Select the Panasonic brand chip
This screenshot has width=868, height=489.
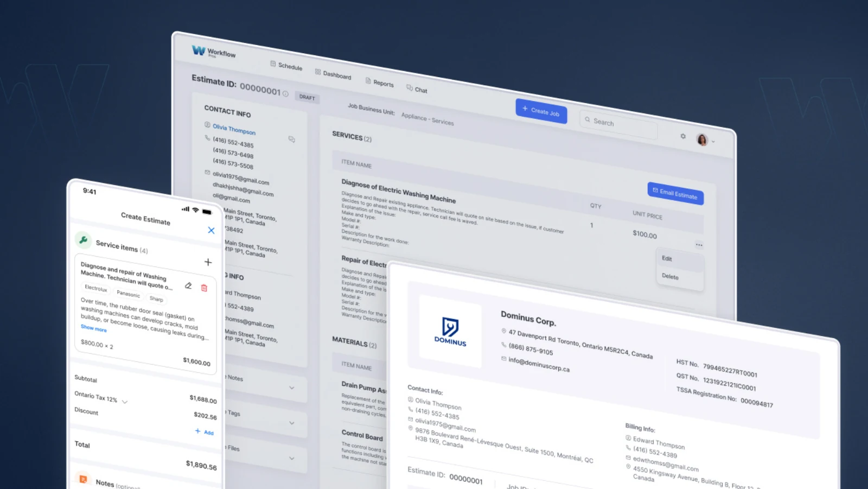coord(128,294)
